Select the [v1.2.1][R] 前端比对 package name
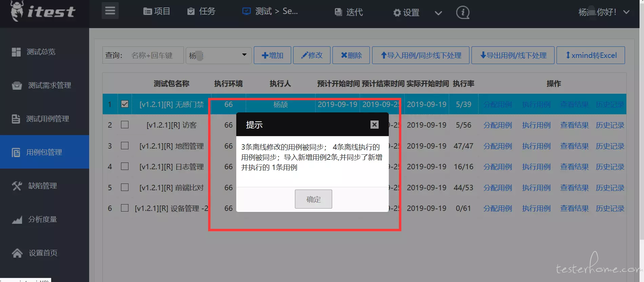This screenshot has width=644, height=282. 172,188
